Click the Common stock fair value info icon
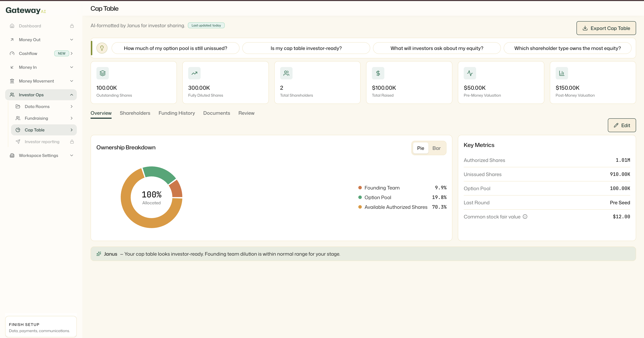Viewport: 644px width, 338px height. (x=525, y=217)
